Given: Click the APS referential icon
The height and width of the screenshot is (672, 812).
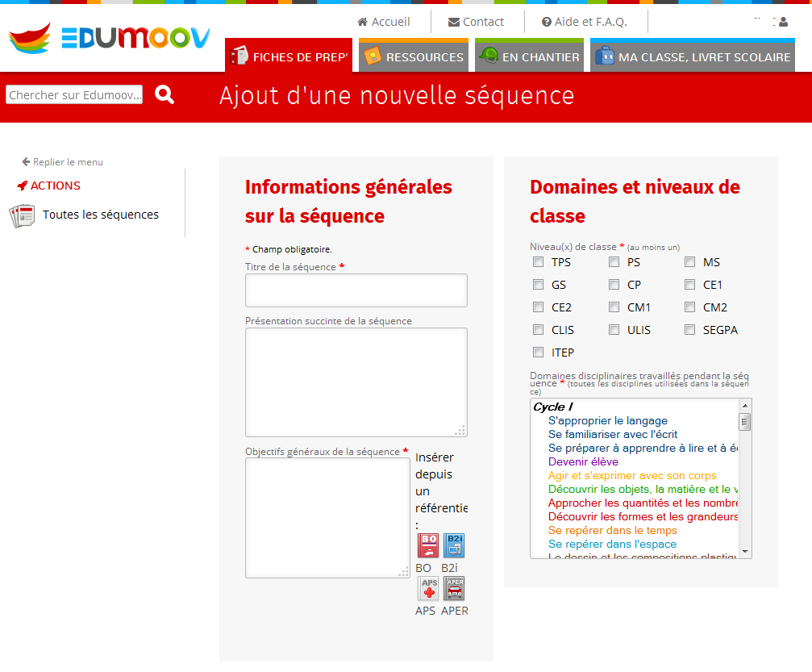Looking at the screenshot, I should pos(428,588).
